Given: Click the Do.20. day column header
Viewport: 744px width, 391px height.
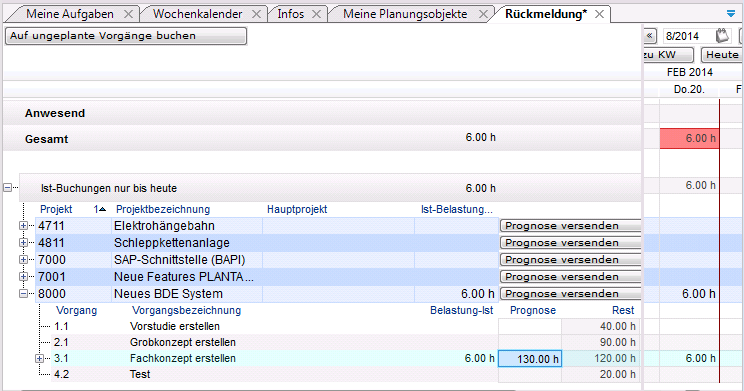Looking at the screenshot, I should [689, 89].
